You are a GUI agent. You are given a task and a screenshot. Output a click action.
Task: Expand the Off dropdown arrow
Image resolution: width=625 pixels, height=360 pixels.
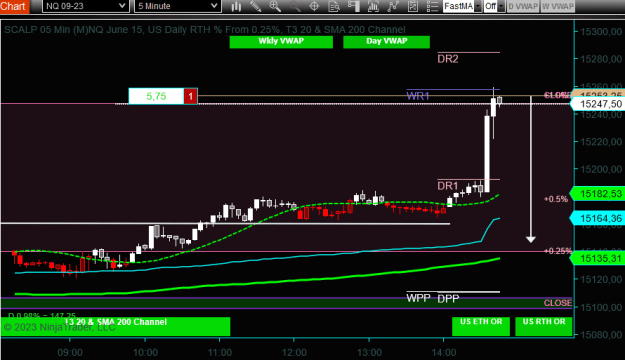coord(501,6)
